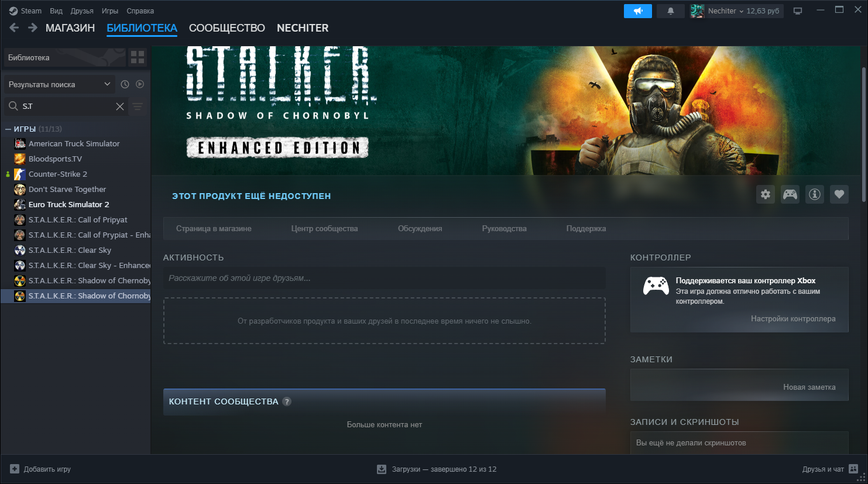Screen dimensions: 868x484
Task: Open Настройки контроллера
Action: point(793,319)
